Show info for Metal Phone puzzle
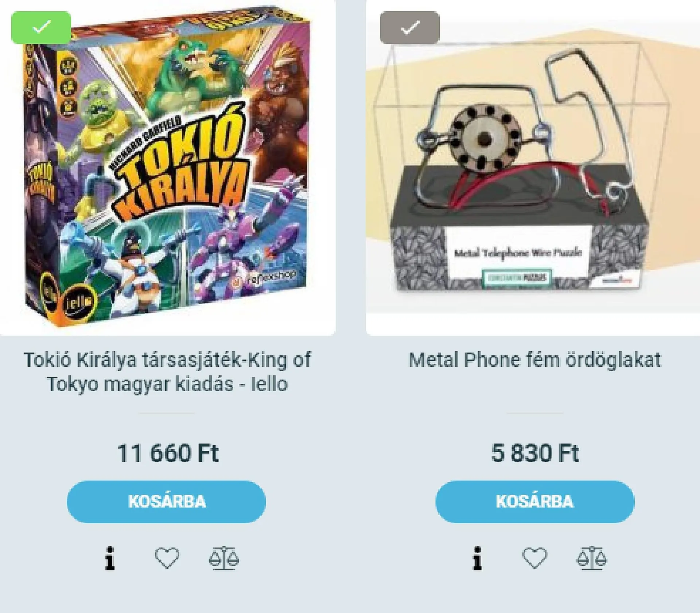Viewport: 700px width, 613px height. (478, 558)
